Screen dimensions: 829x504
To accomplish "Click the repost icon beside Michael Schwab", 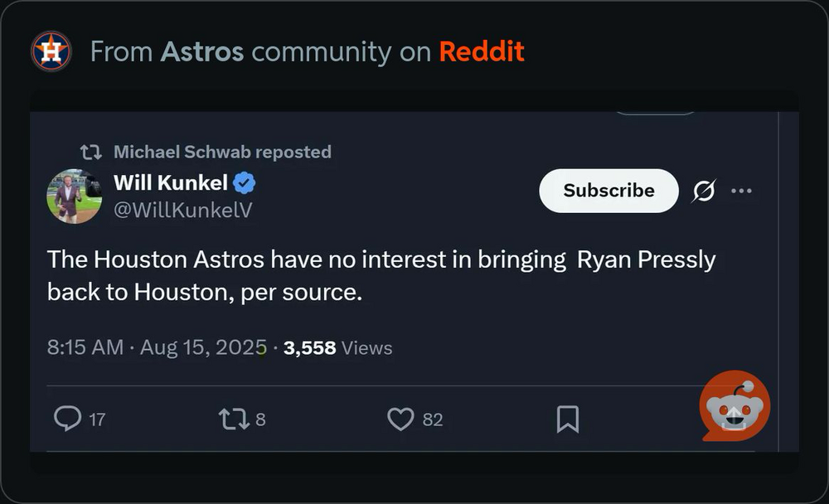I will click(90, 153).
